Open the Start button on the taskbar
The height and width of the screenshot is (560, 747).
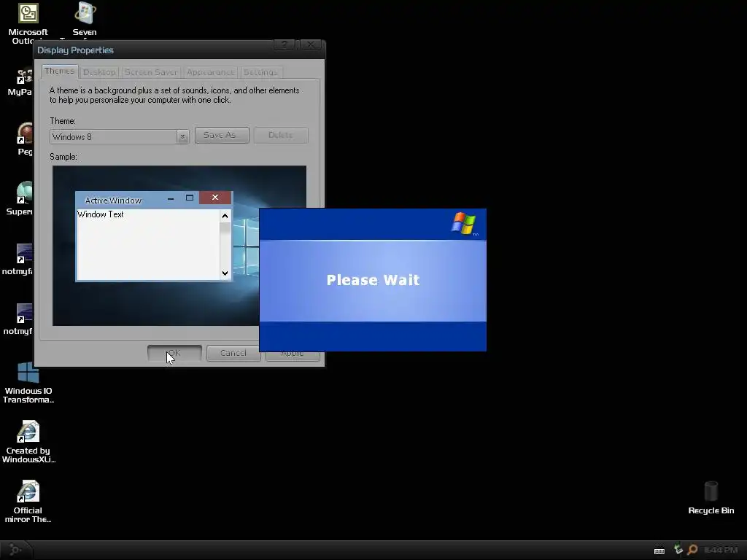pyautogui.click(x=16, y=550)
